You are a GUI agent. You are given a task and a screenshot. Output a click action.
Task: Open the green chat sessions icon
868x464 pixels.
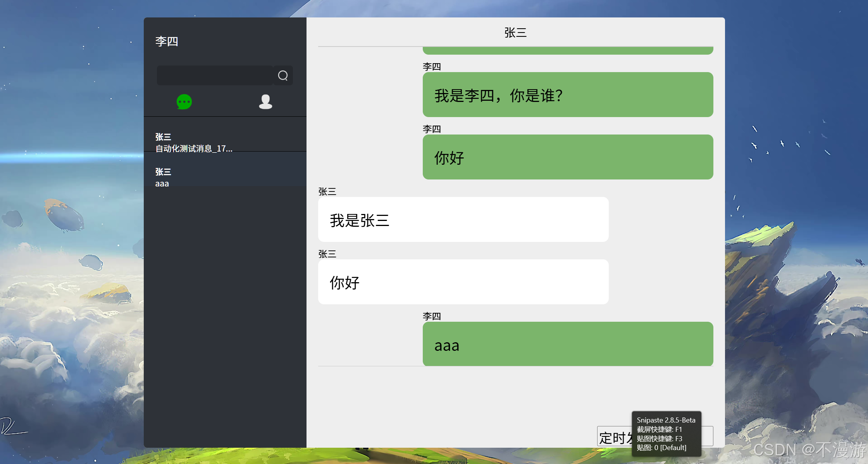click(x=184, y=102)
